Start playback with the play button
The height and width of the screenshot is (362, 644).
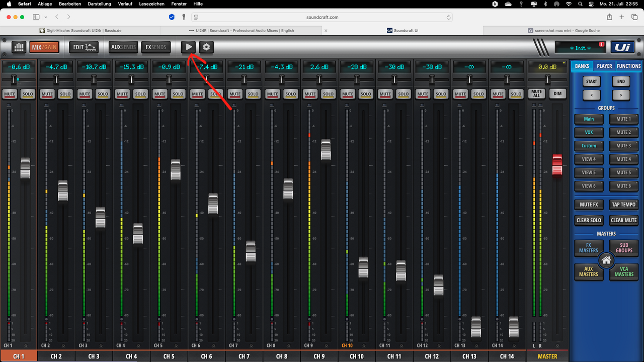[x=189, y=47]
